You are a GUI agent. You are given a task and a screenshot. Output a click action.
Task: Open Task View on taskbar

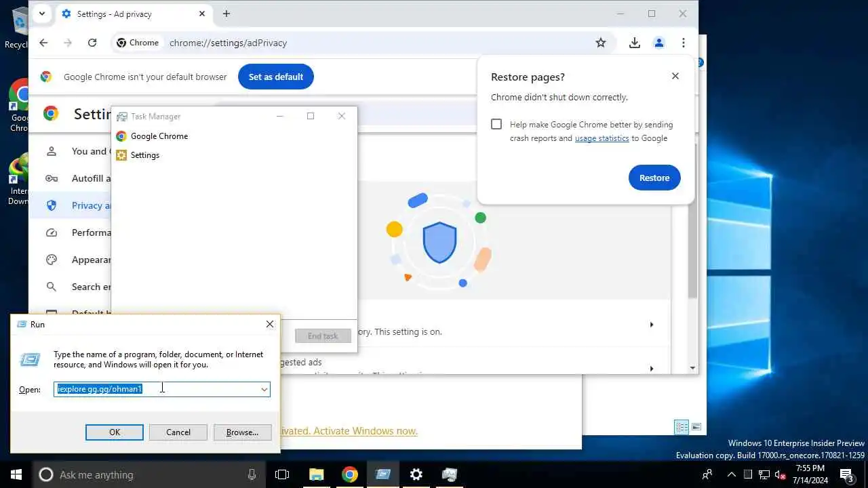pos(282,474)
